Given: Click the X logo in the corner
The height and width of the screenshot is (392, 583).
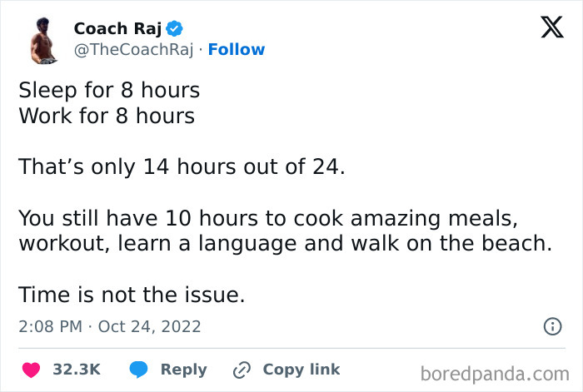Looking at the screenshot, I should click(x=552, y=27).
